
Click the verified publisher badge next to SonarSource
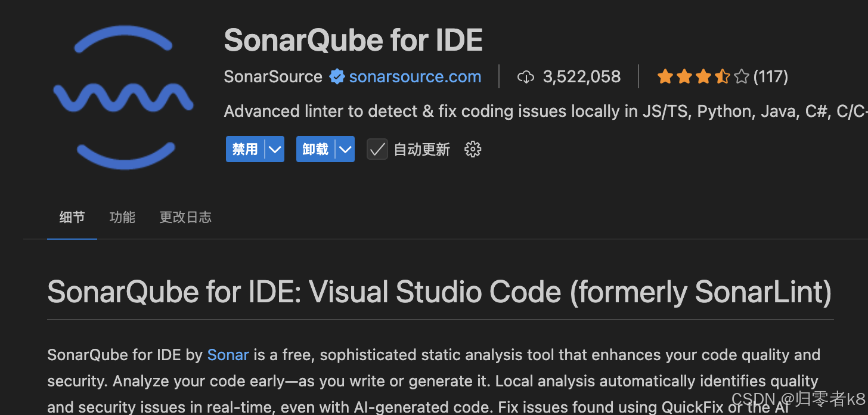click(x=337, y=76)
